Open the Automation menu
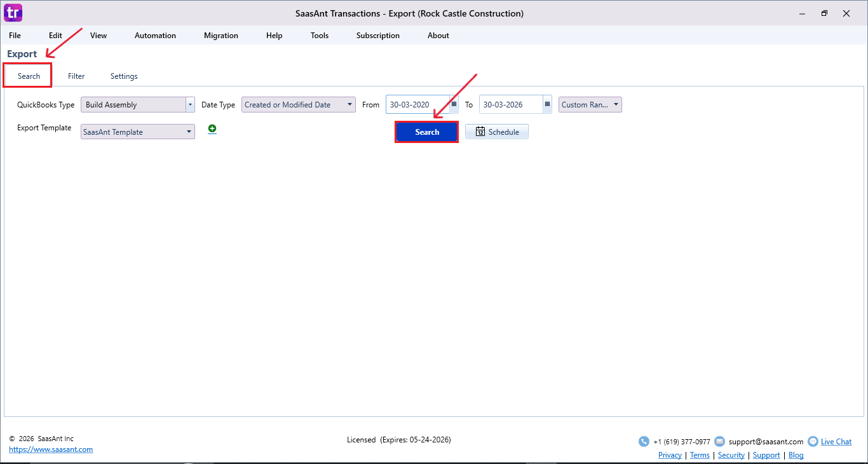Screen dimensions: 868x464 [155, 36]
